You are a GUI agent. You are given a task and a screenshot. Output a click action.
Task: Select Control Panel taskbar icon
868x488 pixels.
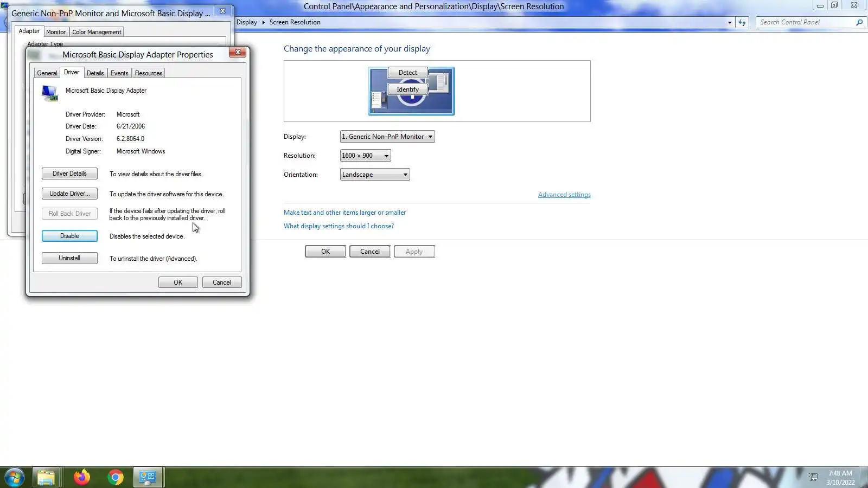(148, 477)
